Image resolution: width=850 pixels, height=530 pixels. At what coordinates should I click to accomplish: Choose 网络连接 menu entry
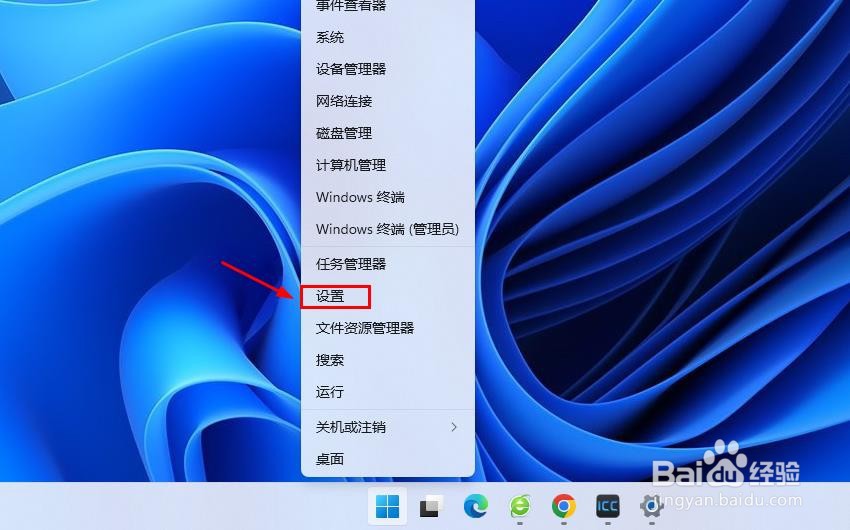[x=388, y=101]
